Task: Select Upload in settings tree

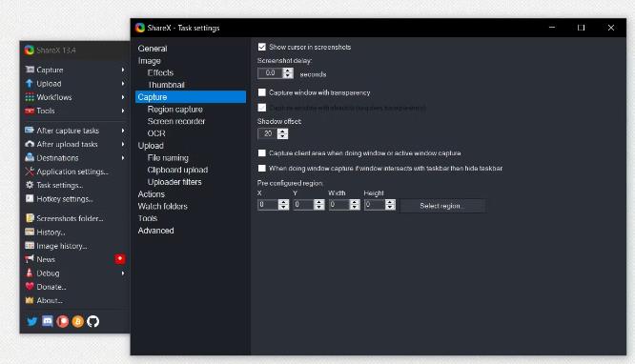Action: click(x=151, y=146)
